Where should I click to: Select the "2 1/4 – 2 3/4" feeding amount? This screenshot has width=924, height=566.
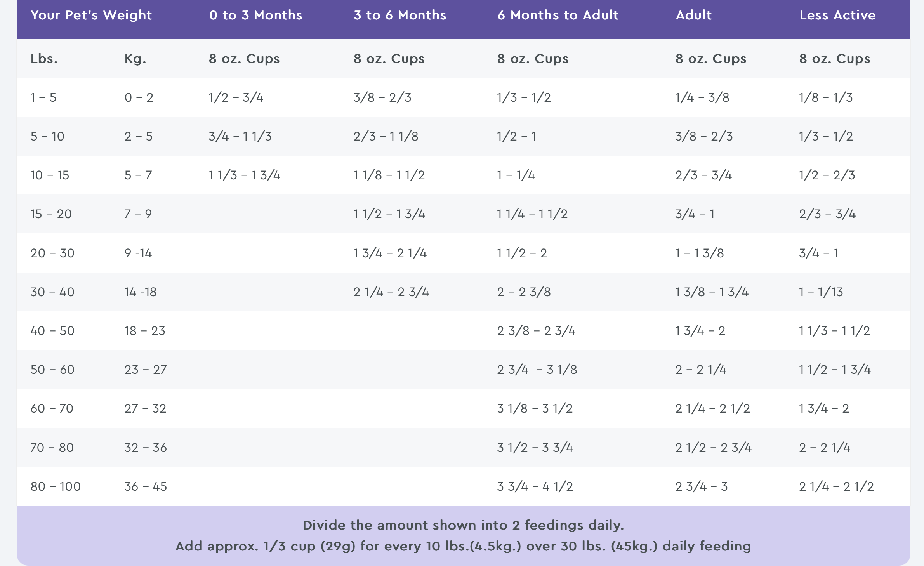[391, 292]
